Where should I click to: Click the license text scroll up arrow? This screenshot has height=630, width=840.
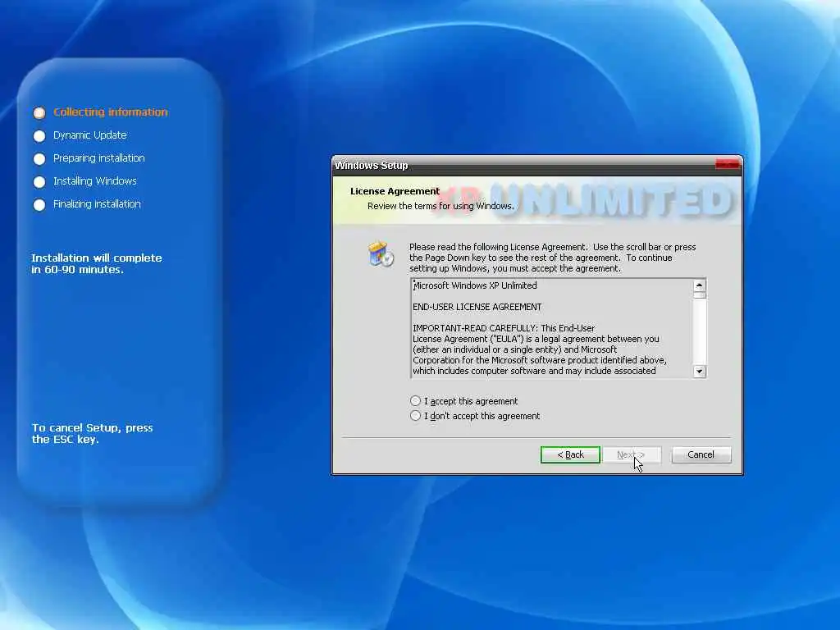699,285
